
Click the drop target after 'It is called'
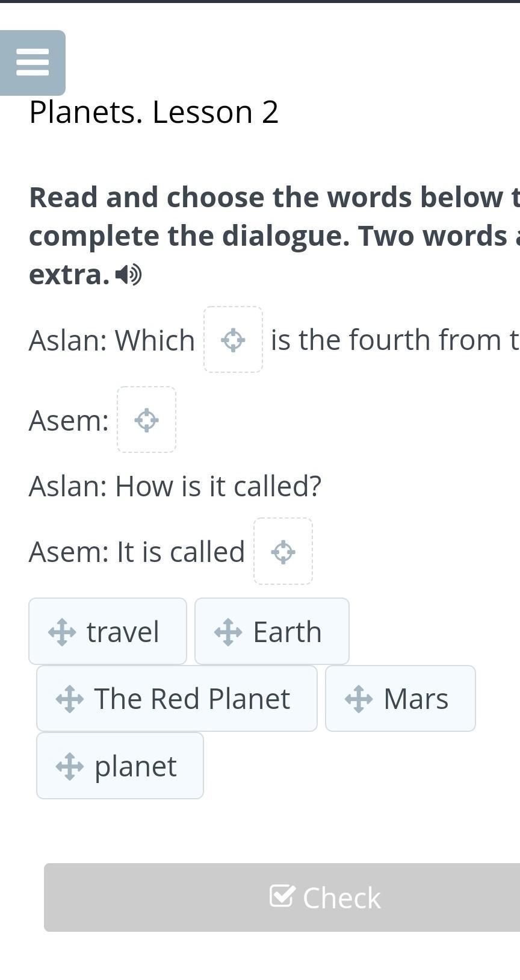[283, 551]
